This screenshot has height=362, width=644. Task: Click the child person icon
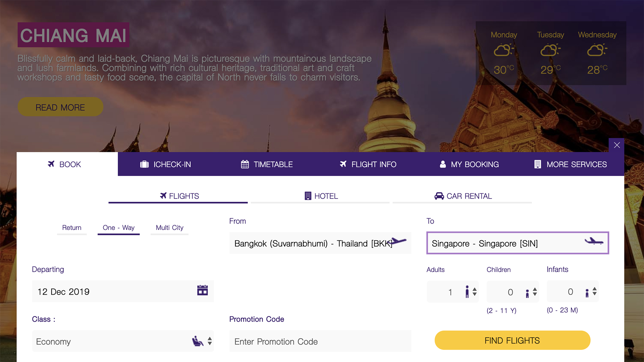[x=527, y=293]
